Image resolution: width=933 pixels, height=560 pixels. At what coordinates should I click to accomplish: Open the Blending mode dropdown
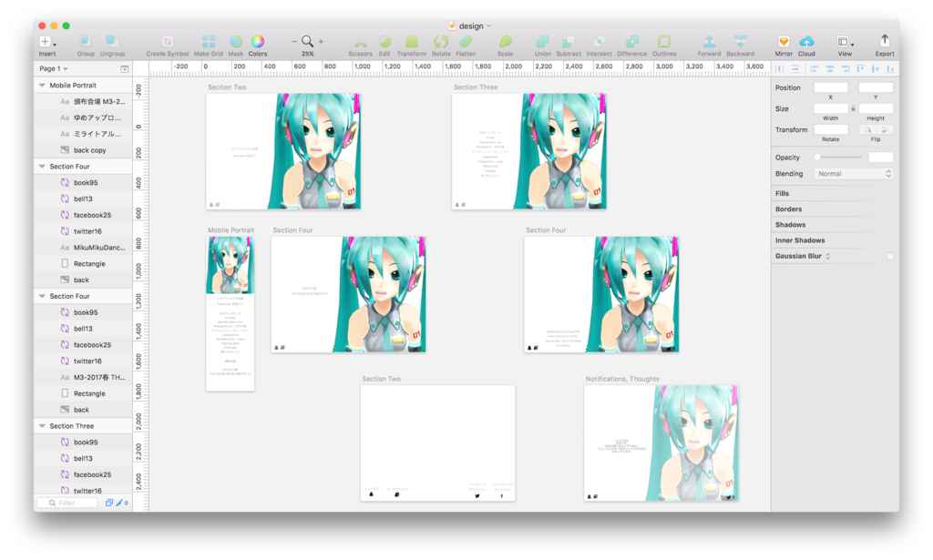click(x=853, y=174)
